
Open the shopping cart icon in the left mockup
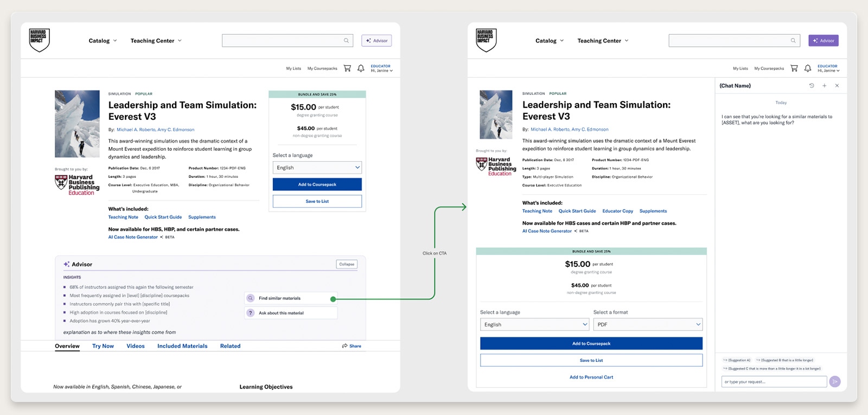(347, 68)
